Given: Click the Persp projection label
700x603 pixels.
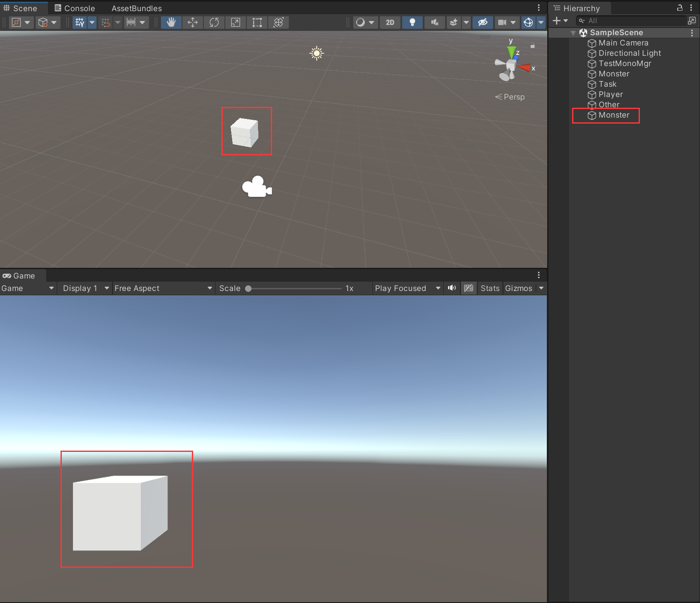Looking at the screenshot, I should coord(510,97).
